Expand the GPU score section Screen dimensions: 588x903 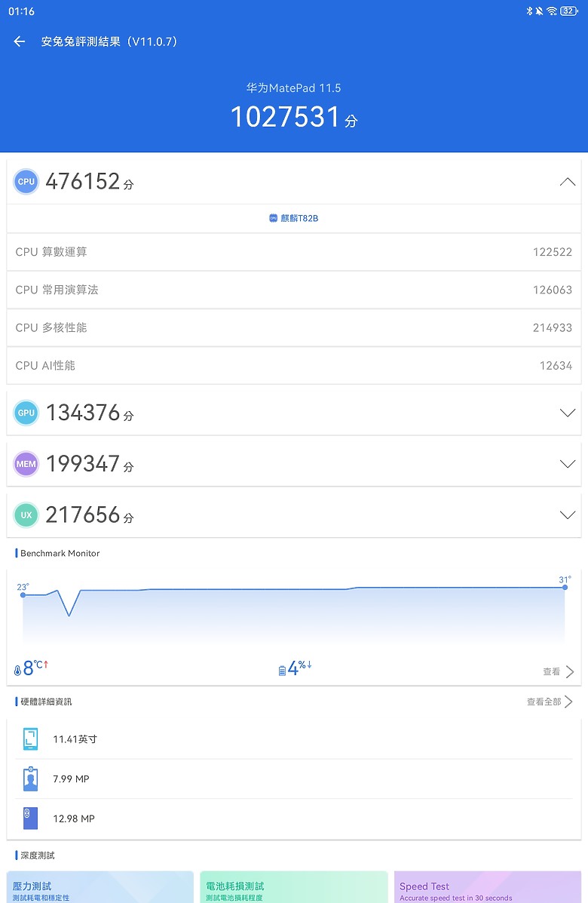568,413
